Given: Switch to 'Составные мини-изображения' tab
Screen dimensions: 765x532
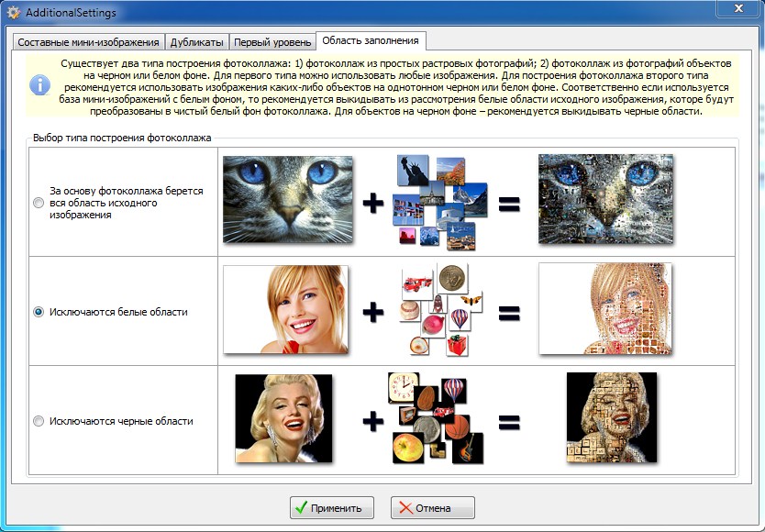Looking at the screenshot, I should (88, 42).
